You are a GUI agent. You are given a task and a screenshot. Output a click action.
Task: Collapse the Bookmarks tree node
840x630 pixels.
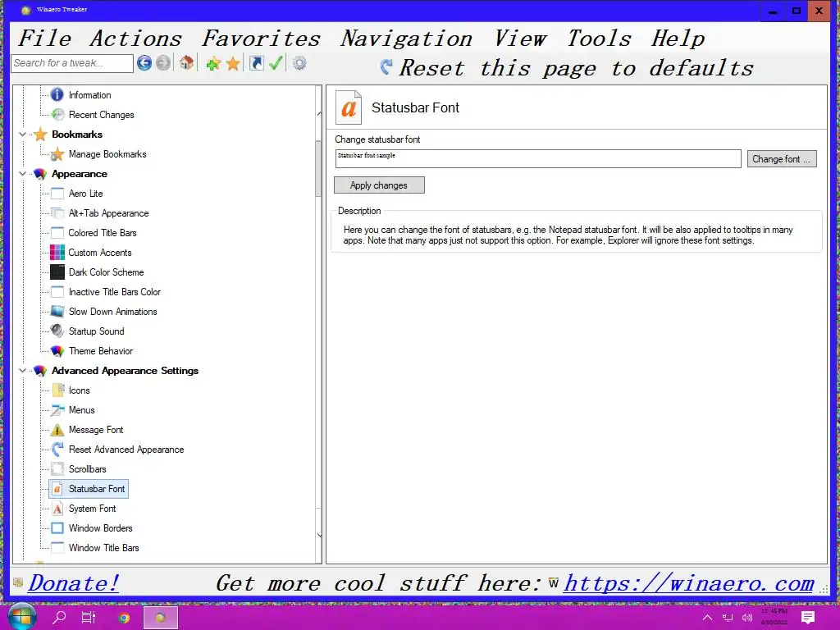(x=22, y=135)
